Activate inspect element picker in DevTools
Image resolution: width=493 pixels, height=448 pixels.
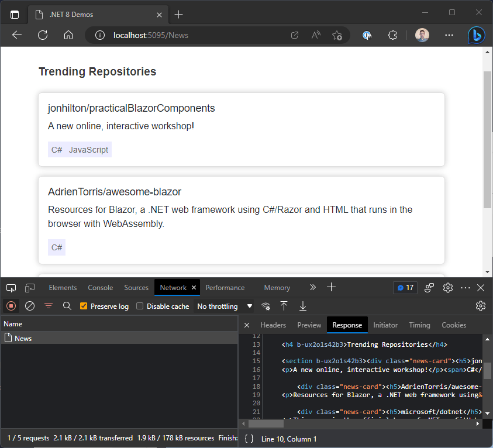pos(11,288)
